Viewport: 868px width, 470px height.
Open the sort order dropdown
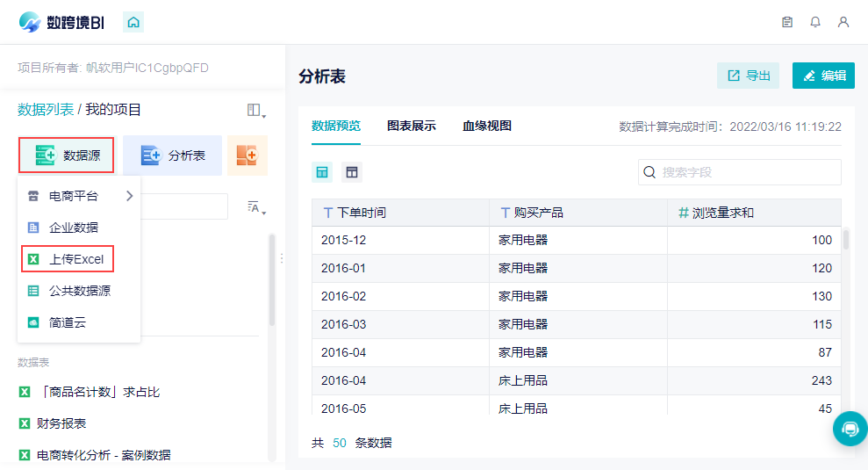pos(256,207)
